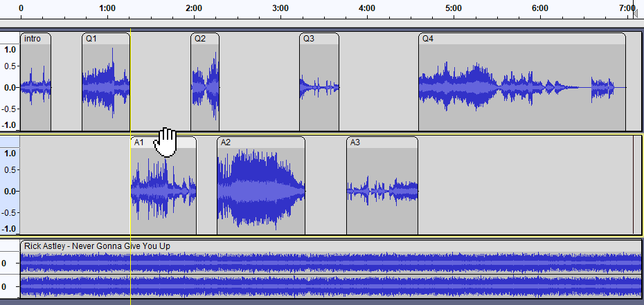
Task: Select the A2 clip title bar
Action: point(261,142)
